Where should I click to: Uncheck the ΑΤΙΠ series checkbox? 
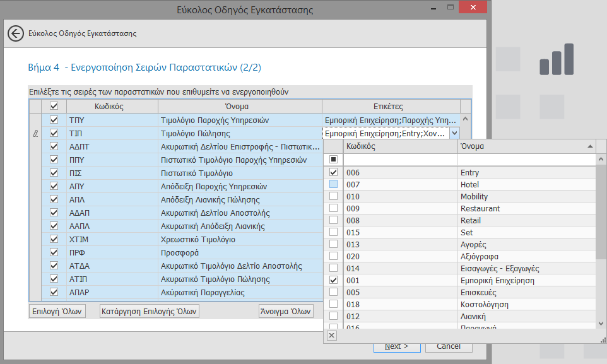54,279
